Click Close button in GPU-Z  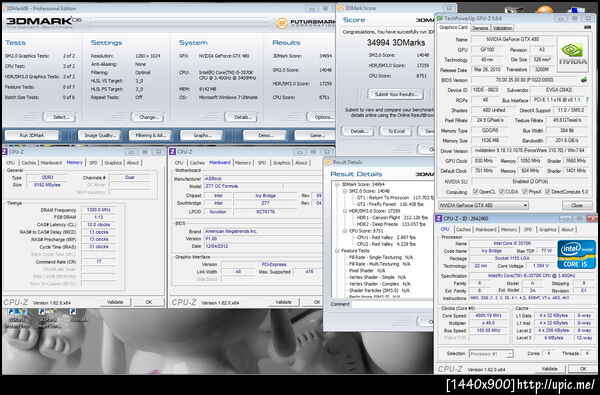(x=577, y=206)
